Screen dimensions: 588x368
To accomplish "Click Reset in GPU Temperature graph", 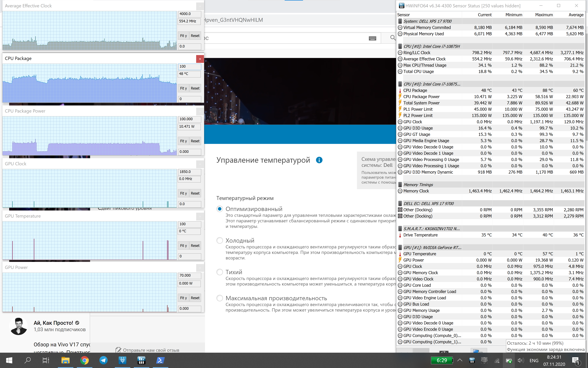I will [x=195, y=246].
